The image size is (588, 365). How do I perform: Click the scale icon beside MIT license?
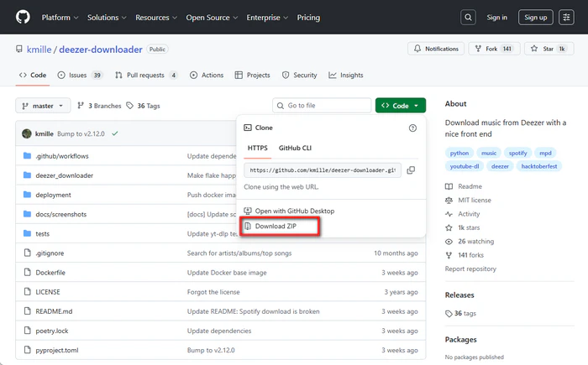coord(449,200)
